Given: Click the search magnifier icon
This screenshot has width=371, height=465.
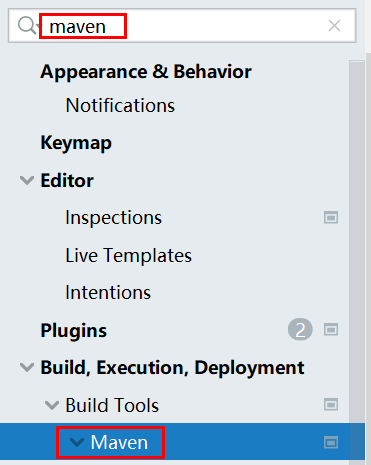Looking at the screenshot, I should 27,25.
